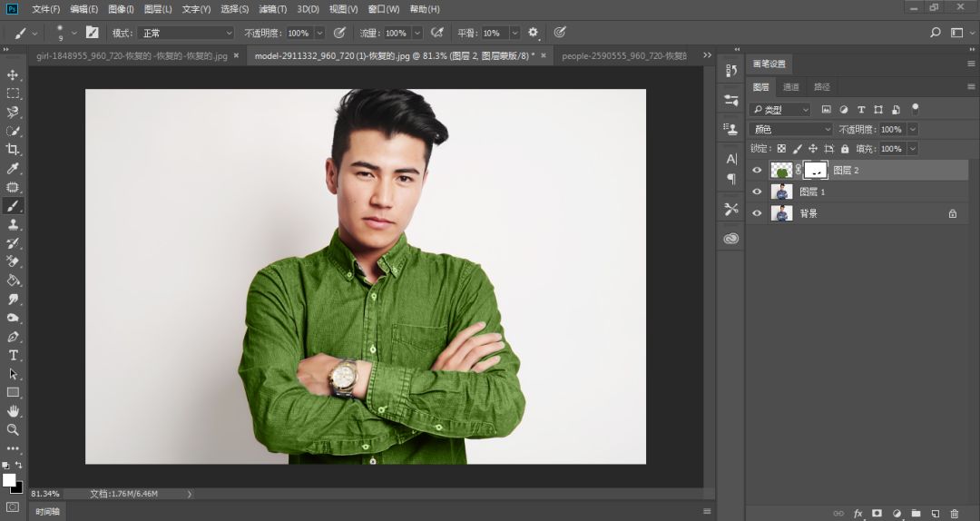Click the delete layer trash icon
Viewport: 980px width, 521px height.
pos(954,513)
